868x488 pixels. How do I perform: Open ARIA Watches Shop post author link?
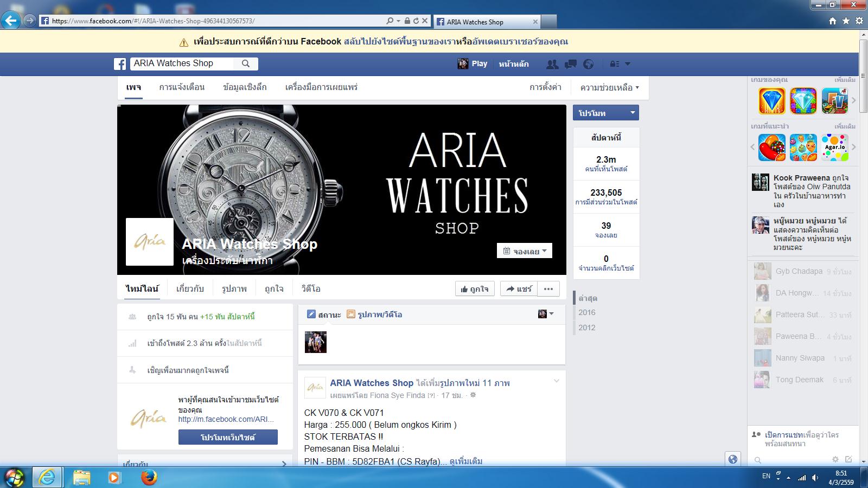(372, 383)
